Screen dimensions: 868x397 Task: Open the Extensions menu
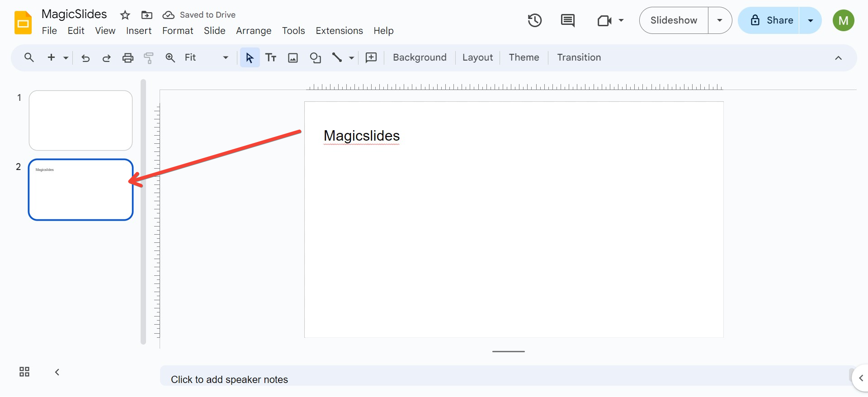[x=339, y=31]
